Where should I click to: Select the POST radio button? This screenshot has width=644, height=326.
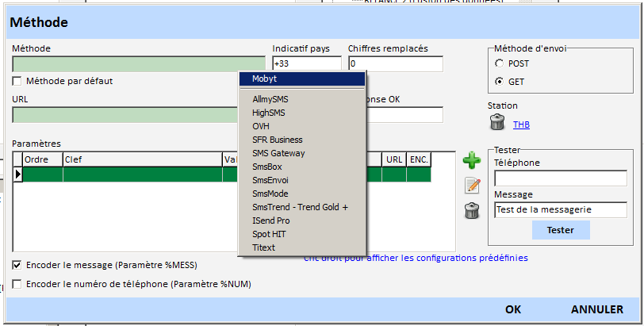499,63
